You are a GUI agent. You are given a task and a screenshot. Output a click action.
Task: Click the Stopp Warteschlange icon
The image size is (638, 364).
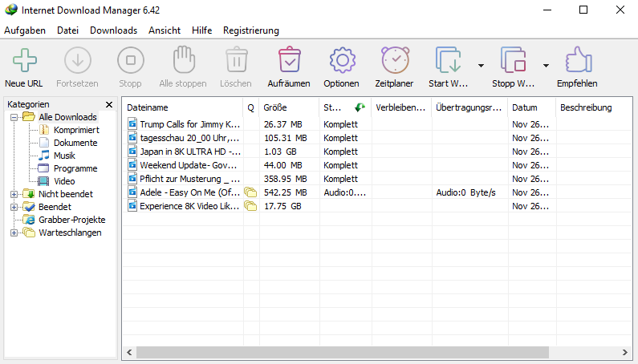(x=513, y=61)
